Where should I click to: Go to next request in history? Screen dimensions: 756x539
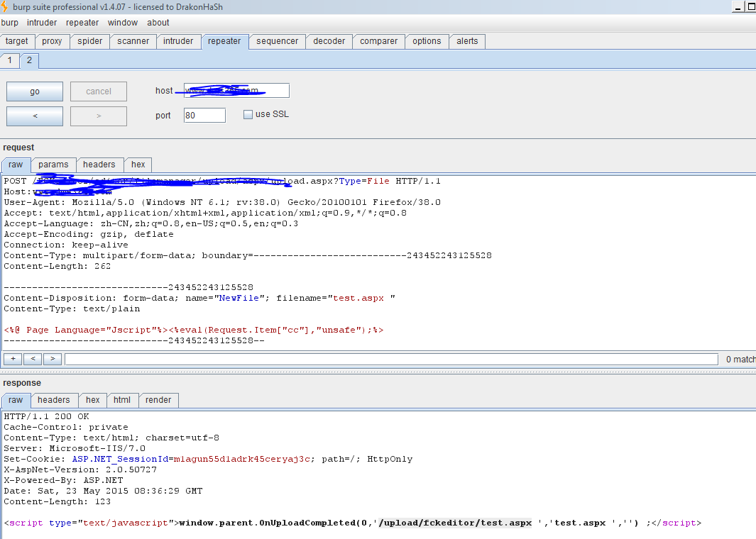click(99, 116)
